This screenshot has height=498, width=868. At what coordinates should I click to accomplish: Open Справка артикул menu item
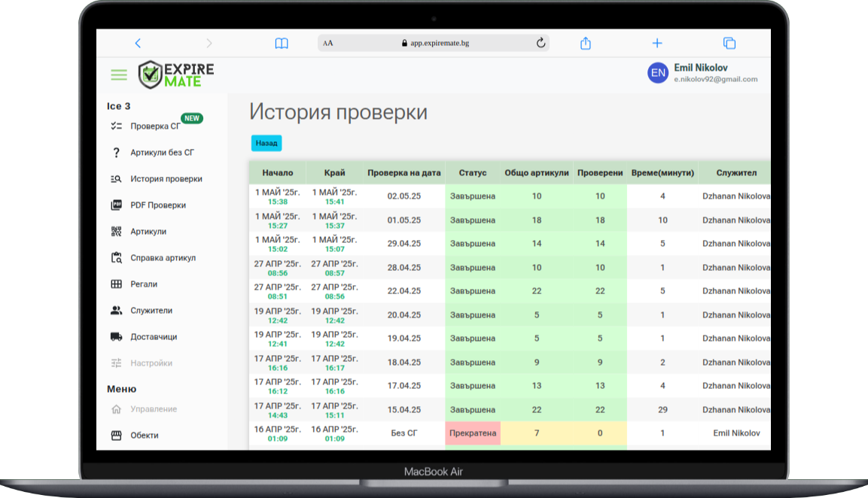coord(163,258)
